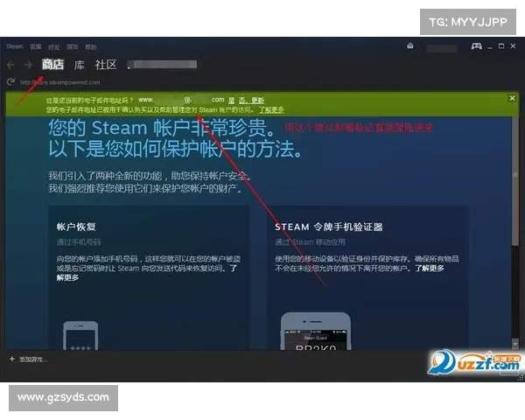Go back with the left arrow
This screenshot has width=525, height=420.
click(10, 65)
